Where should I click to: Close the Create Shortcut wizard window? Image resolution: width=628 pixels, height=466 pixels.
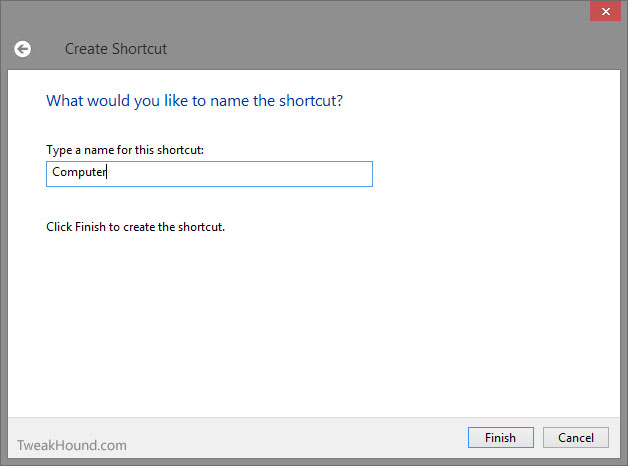click(x=605, y=11)
